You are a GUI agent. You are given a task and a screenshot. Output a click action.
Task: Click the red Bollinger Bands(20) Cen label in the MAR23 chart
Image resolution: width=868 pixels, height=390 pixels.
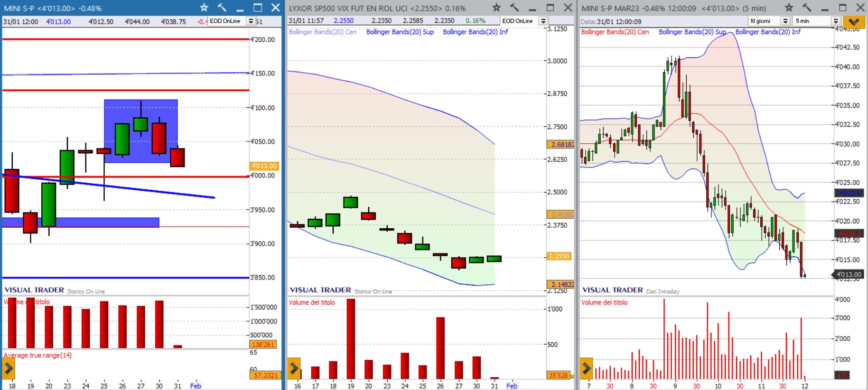pos(615,32)
